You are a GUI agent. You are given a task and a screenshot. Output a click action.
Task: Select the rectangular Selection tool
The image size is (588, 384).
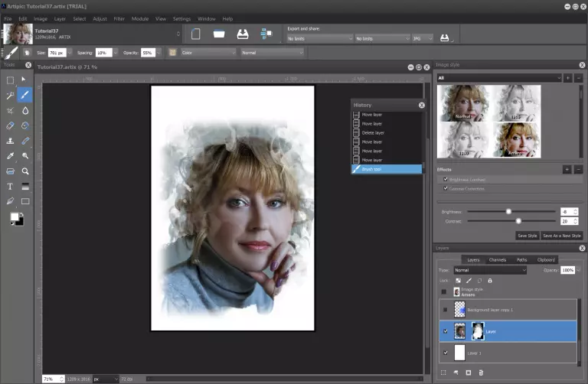coord(10,80)
